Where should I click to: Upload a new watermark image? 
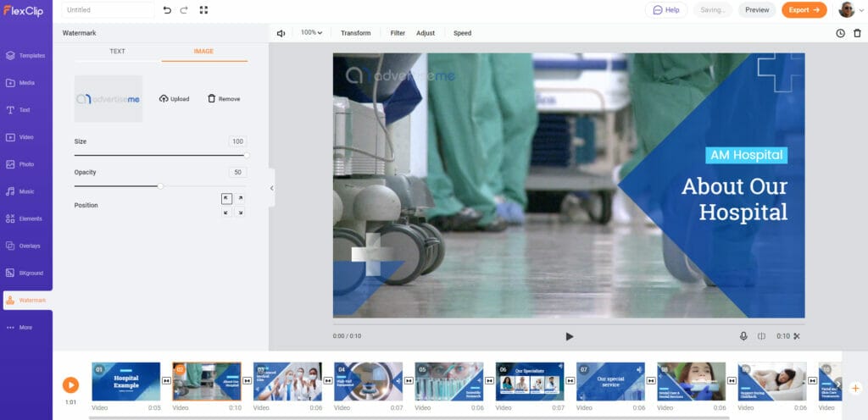point(175,99)
